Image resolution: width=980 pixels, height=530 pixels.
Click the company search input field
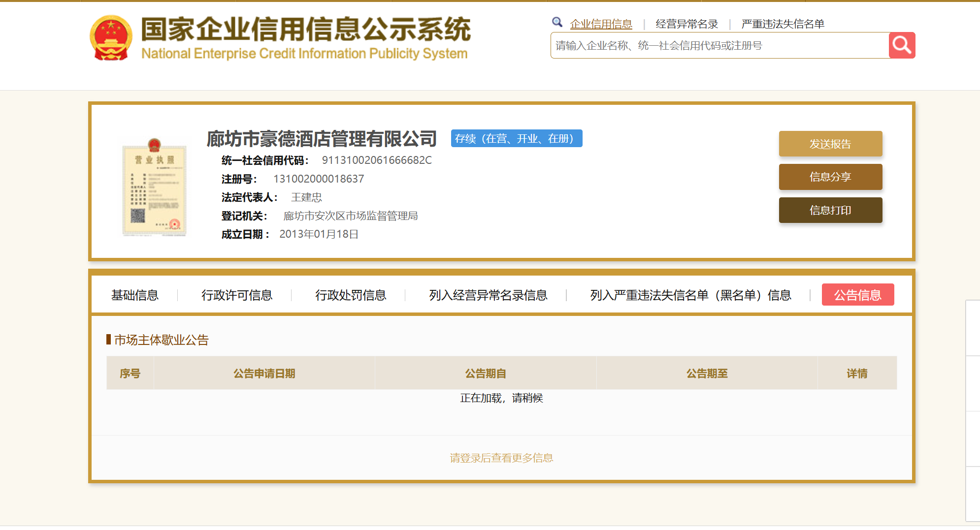click(719, 45)
